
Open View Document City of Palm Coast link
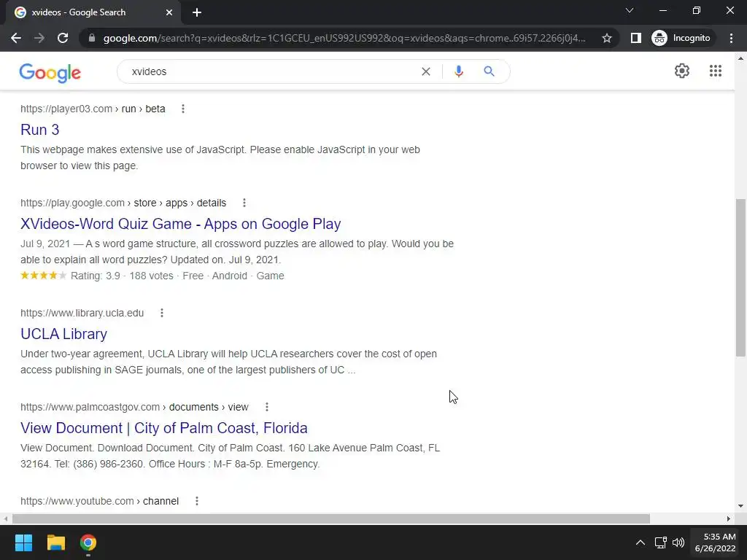pyautogui.click(x=164, y=428)
